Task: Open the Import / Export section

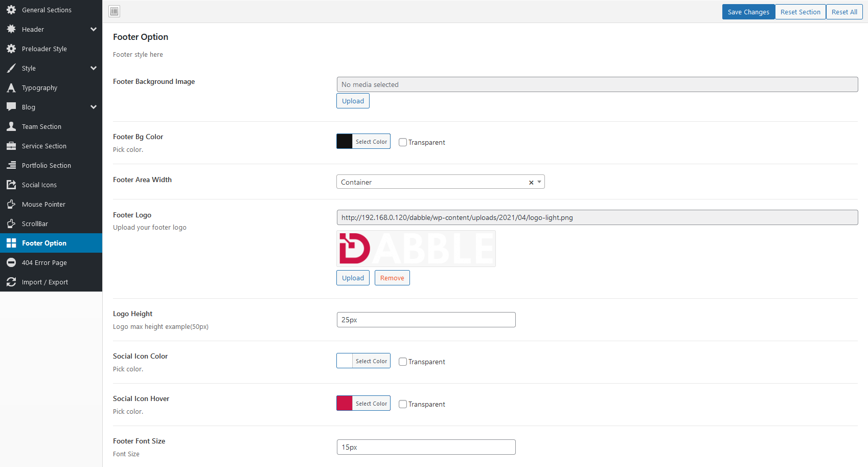Action: (51, 282)
